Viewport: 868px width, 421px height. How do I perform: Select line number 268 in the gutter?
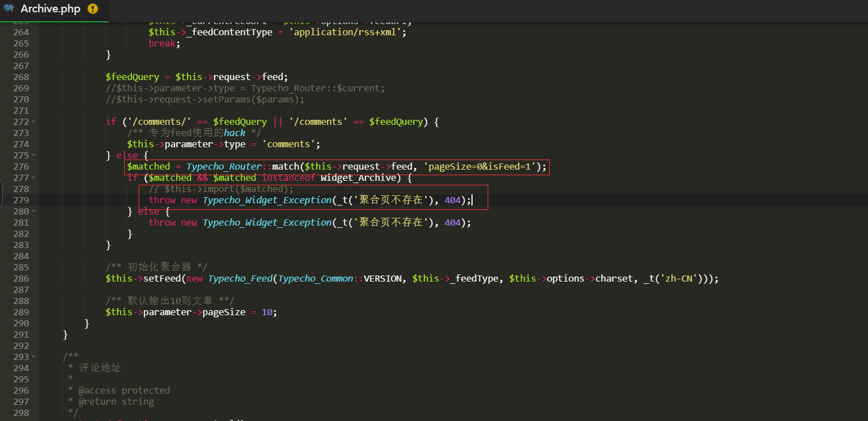click(21, 77)
